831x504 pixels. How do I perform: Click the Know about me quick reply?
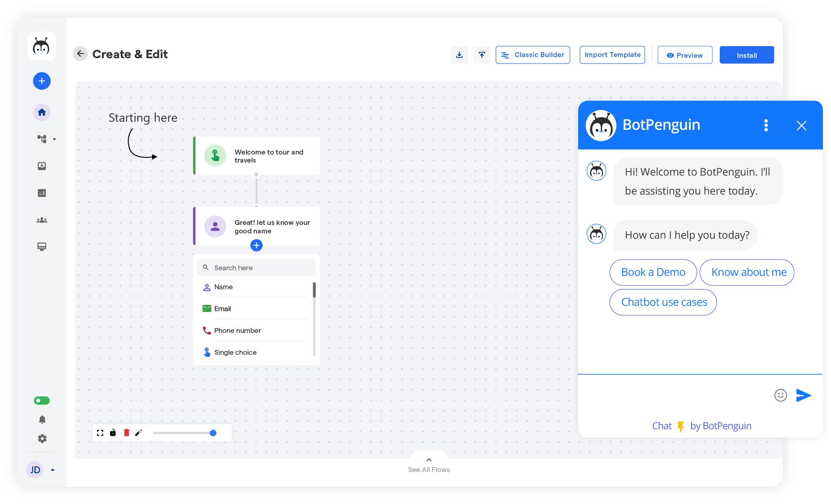[748, 272]
